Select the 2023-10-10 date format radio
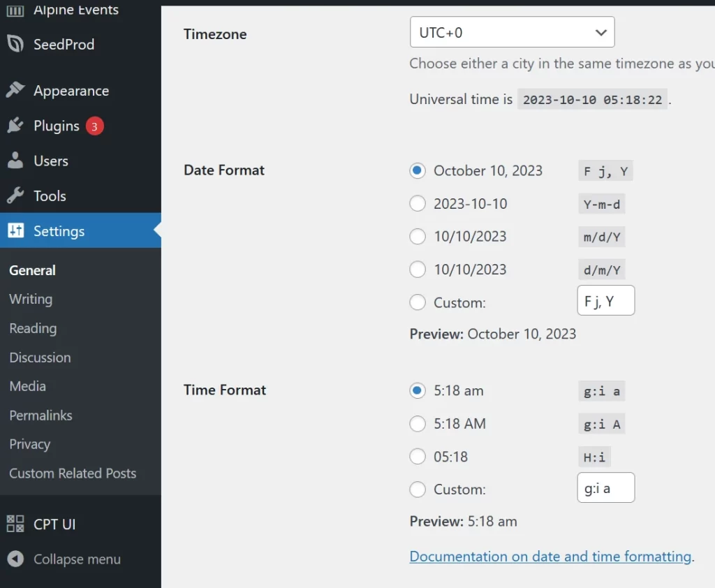This screenshot has width=715, height=588. pyautogui.click(x=418, y=203)
